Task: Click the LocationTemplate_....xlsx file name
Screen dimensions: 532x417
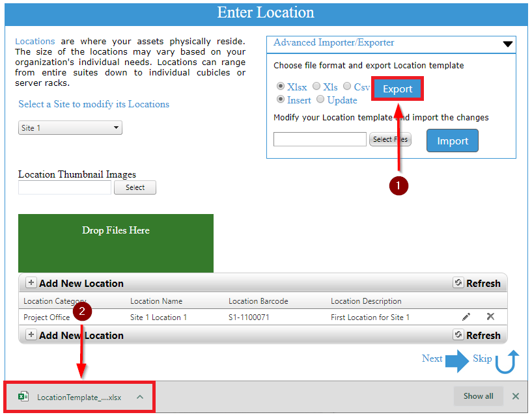Action: tap(79, 397)
